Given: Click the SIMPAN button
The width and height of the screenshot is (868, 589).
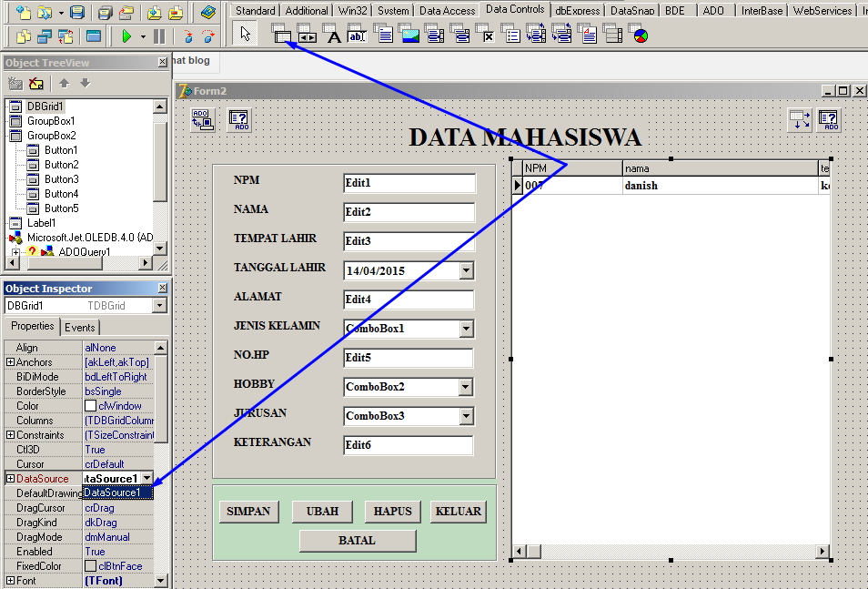Looking at the screenshot, I should coord(249,512).
